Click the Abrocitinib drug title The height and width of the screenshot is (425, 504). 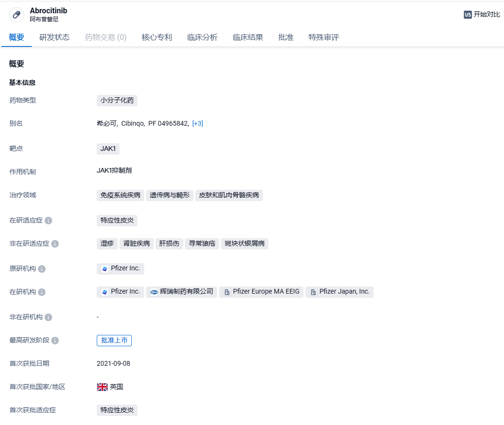(48, 10)
